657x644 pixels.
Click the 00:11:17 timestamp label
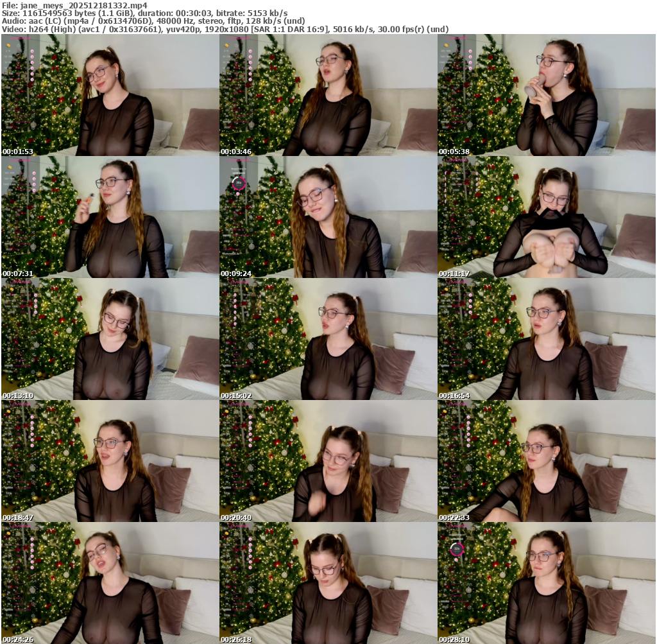(x=454, y=274)
